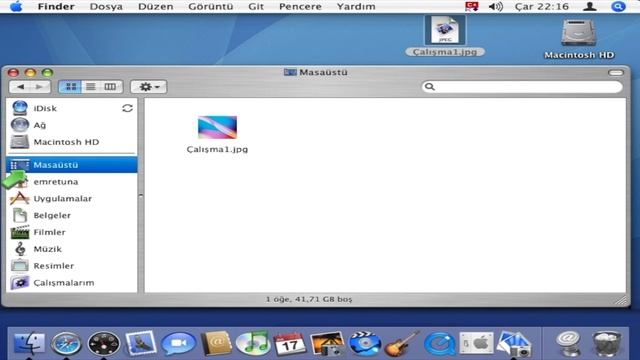
Task: Open the Trash from the Dock
Action: (607, 344)
